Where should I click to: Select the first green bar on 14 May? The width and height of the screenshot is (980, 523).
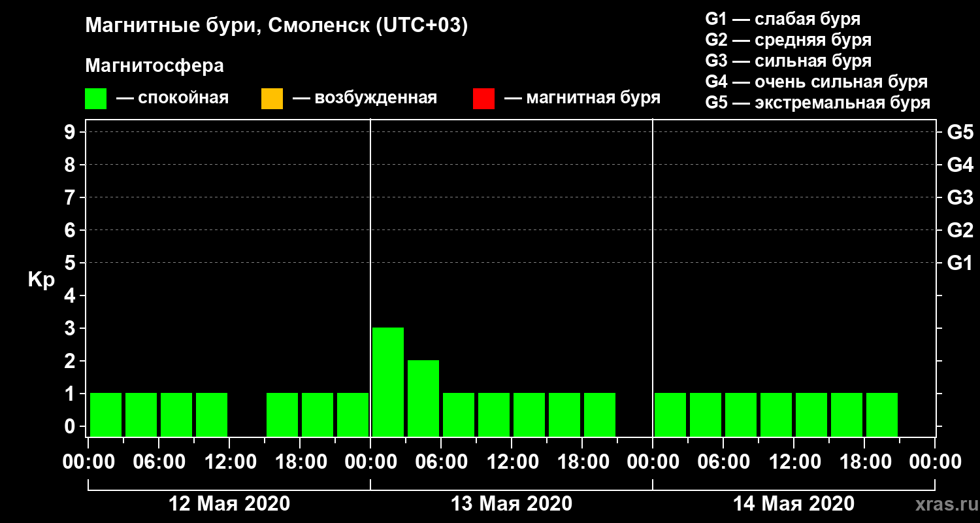point(670,414)
